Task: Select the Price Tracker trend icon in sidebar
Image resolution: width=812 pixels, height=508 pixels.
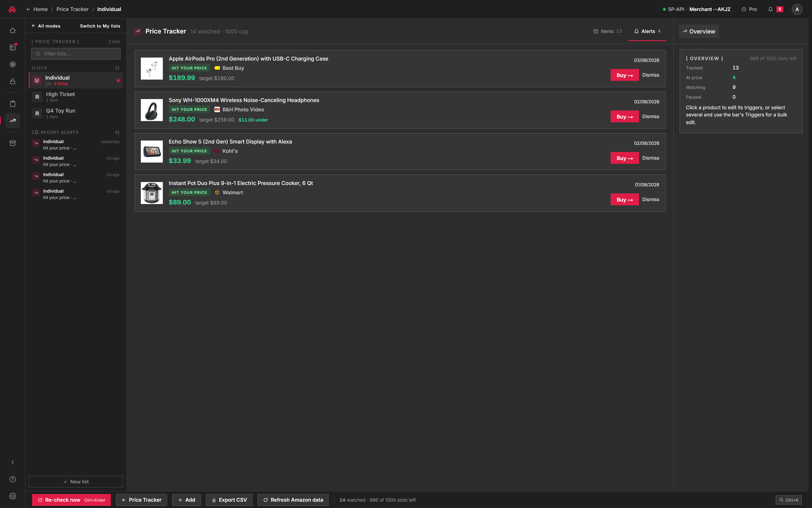Action: [x=13, y=121]
